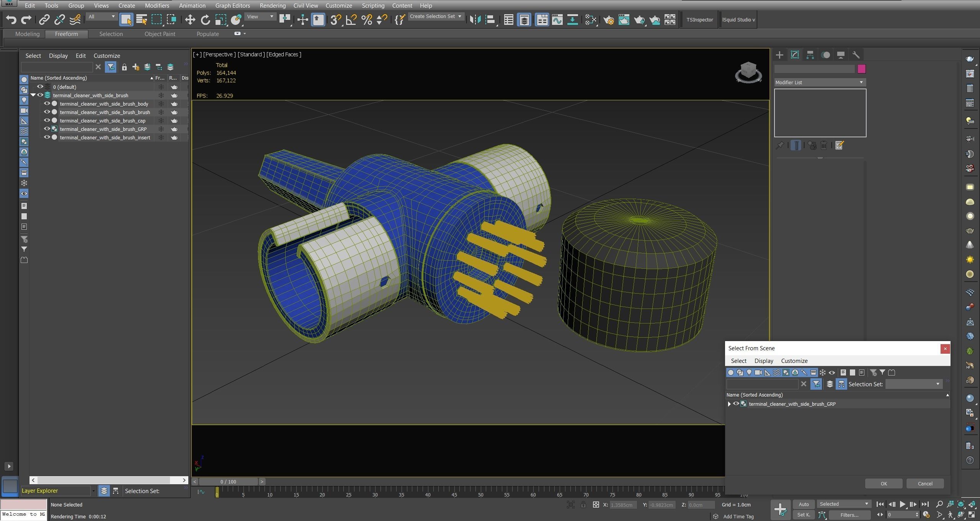The width and height of the screenshot is (980, 521).
Task: Activate the Select Object tool
Action: (126, 20)
